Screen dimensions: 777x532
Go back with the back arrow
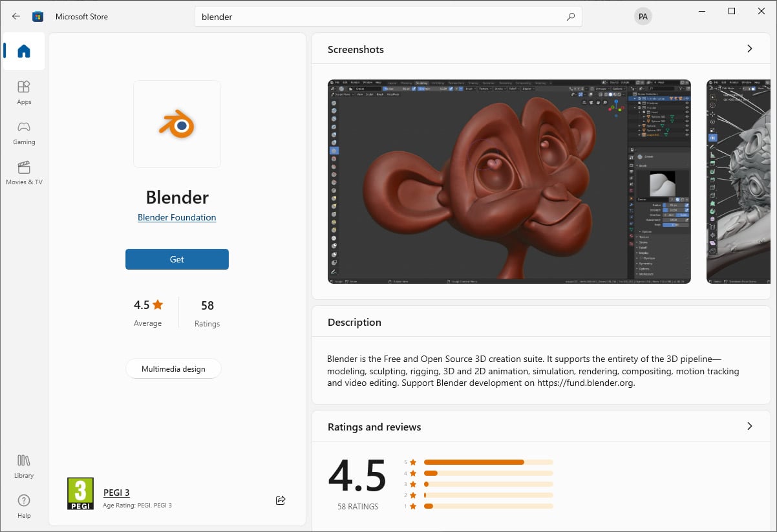[x=16, y=16]
